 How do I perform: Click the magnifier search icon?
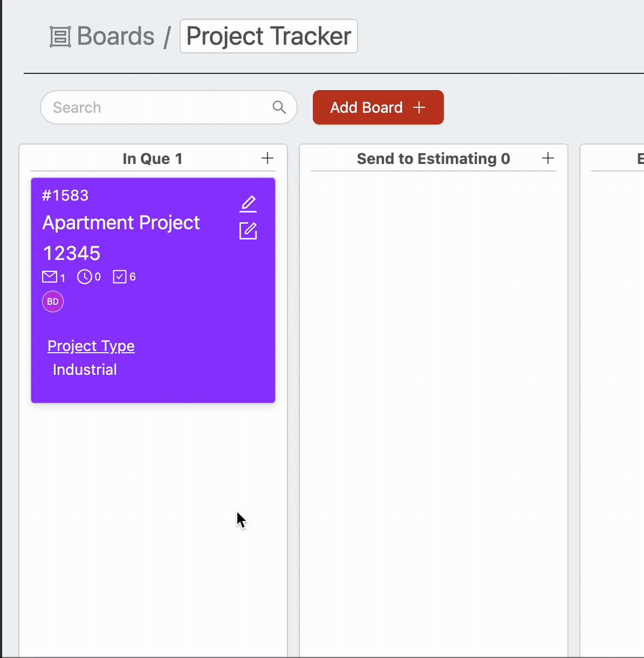[279, 107]
